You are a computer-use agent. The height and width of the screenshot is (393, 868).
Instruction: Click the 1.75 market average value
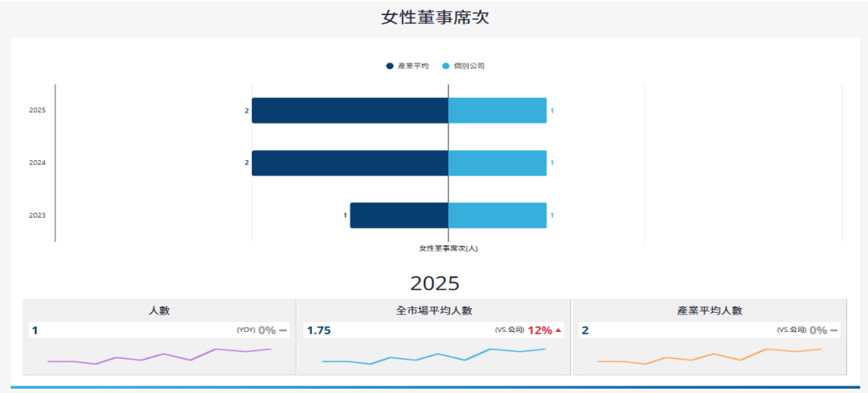(319, 330)
